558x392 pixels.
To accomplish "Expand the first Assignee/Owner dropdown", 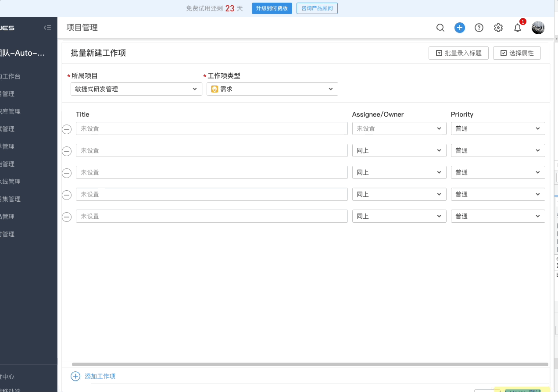I will point(398,128).
